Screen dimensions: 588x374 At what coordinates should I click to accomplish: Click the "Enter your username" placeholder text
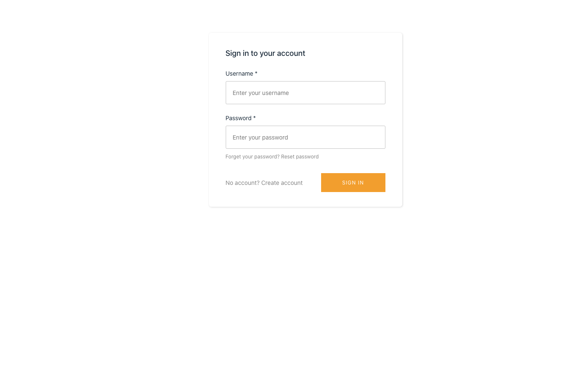tap(261, 93)
